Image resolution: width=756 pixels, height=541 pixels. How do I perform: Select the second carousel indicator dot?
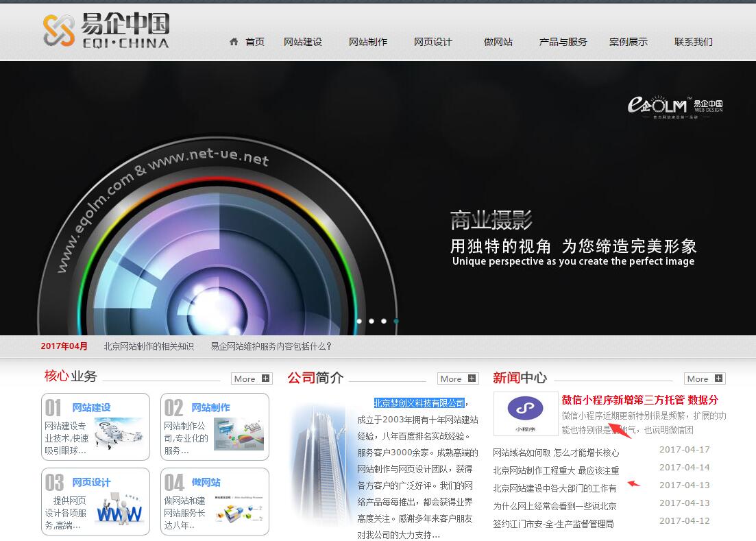point(371,321)
